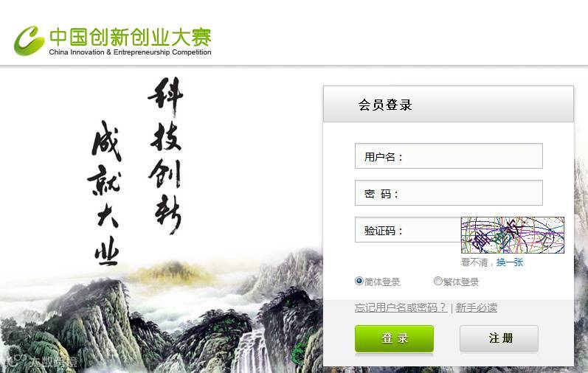Click the green 登录 button

(x=394, y=338)
